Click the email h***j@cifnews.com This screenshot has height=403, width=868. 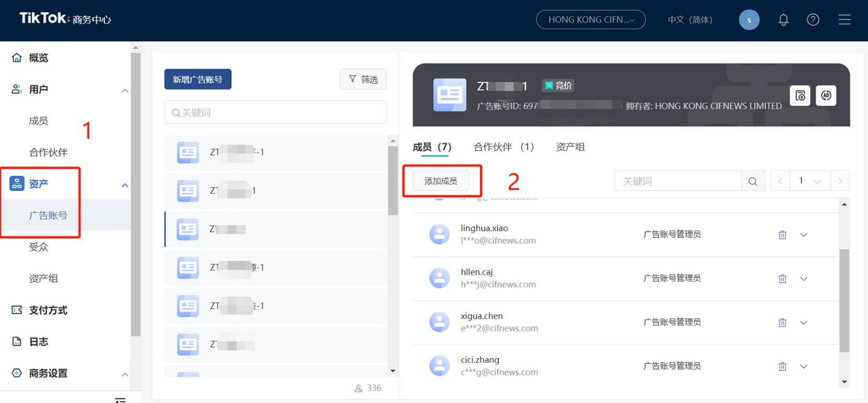498,285
